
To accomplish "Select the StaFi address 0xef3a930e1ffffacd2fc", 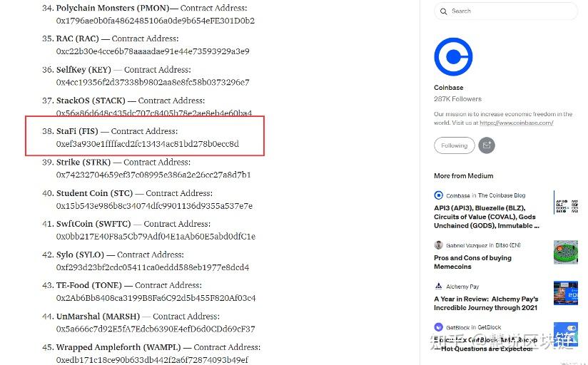I will pos(148,144).
